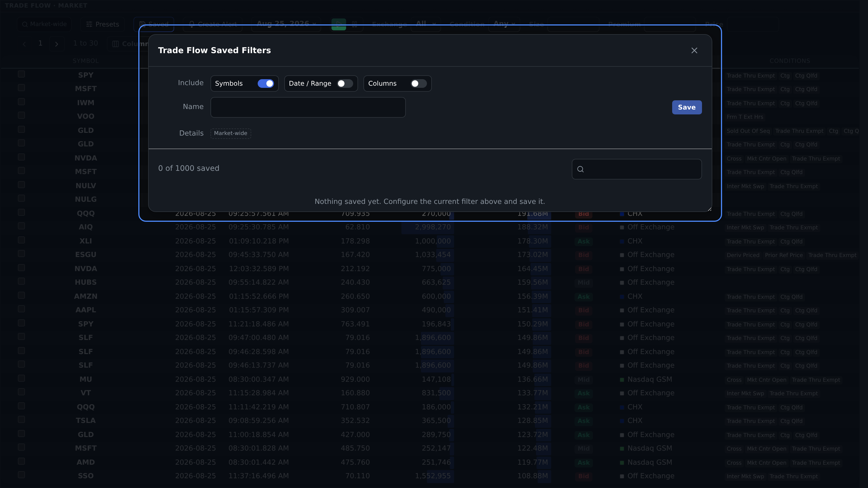Click the 'Nothing saved yet' message

(430, 201)
